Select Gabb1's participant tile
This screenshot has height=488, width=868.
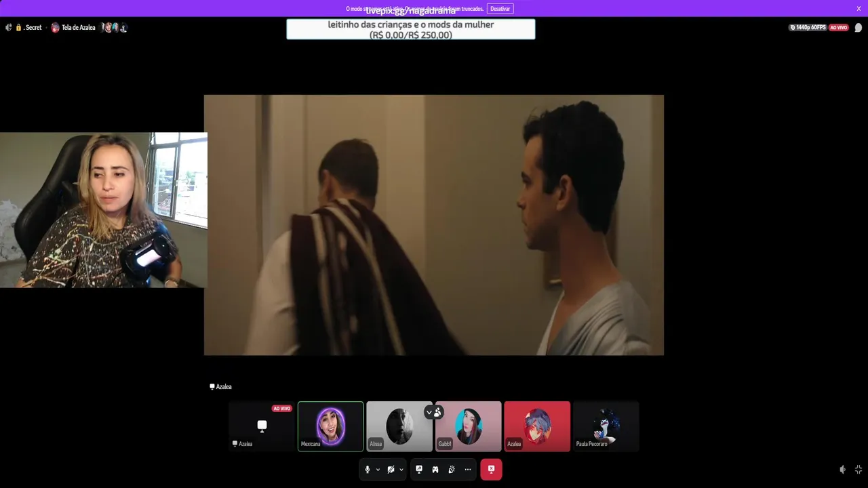click(x=468, y=426)
